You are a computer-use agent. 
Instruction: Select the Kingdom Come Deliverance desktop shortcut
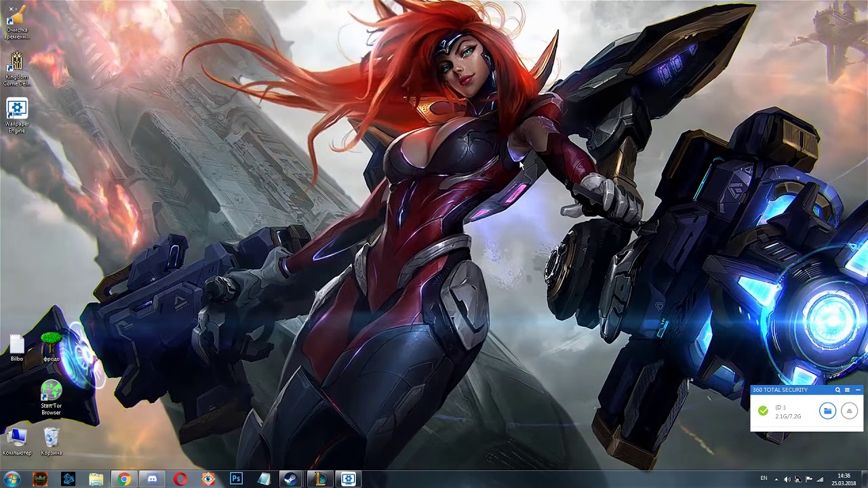click(x=17, y=68)
